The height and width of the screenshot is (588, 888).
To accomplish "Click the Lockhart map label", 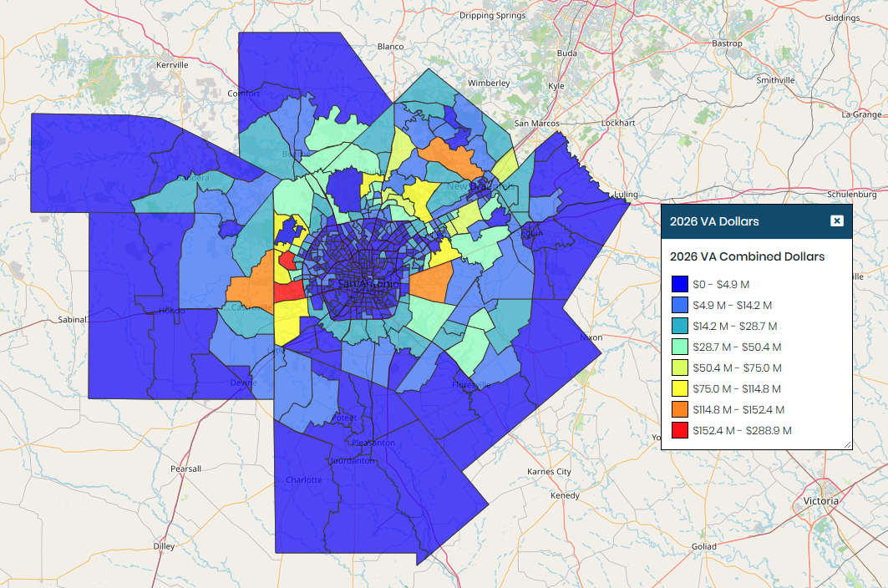I will (x=618, y=123).
